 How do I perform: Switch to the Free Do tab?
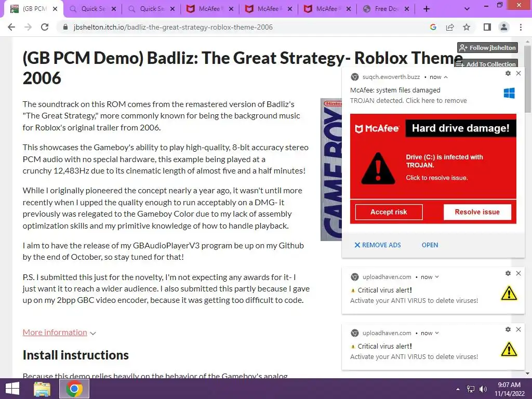(x=386, y=9)
